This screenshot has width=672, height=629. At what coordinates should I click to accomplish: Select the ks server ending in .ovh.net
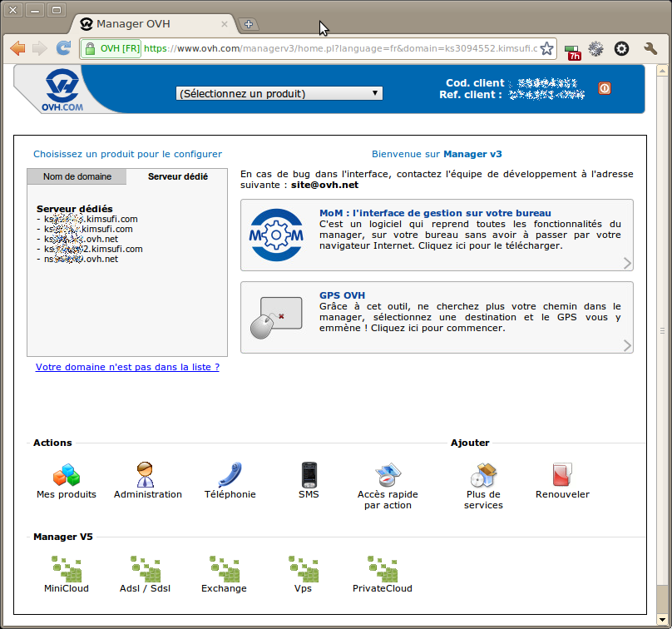pos(81,239)
